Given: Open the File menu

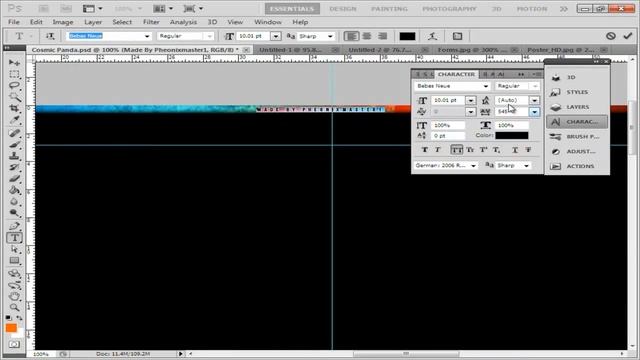Looking at the screenshot, I should click(x=13, y=22).
